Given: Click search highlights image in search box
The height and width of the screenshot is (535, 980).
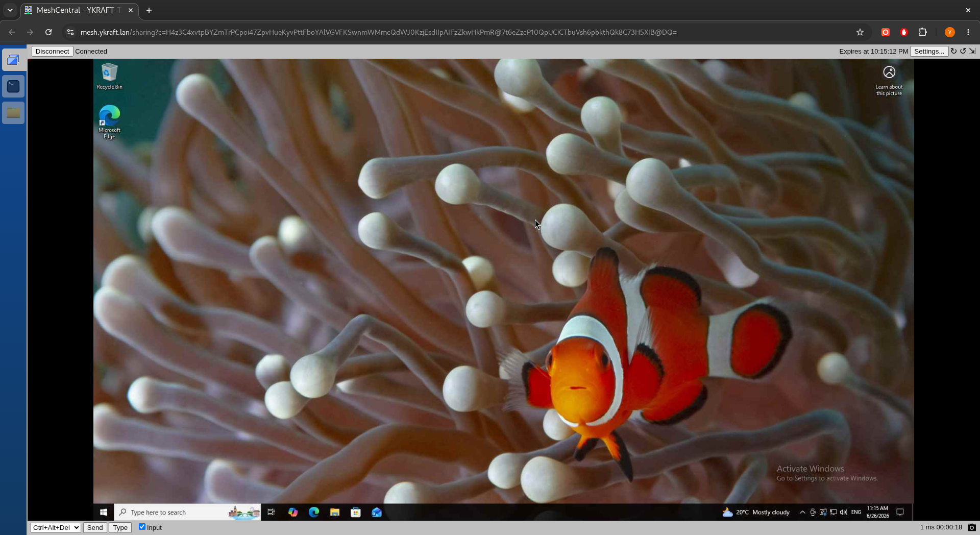Looking at the screenshot, I should [244, 512].
